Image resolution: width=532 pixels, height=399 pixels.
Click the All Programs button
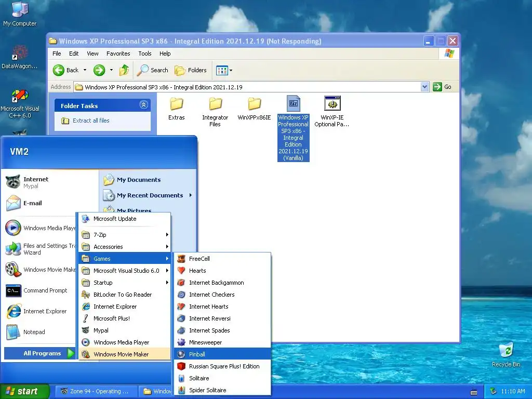tap(39, 353)
